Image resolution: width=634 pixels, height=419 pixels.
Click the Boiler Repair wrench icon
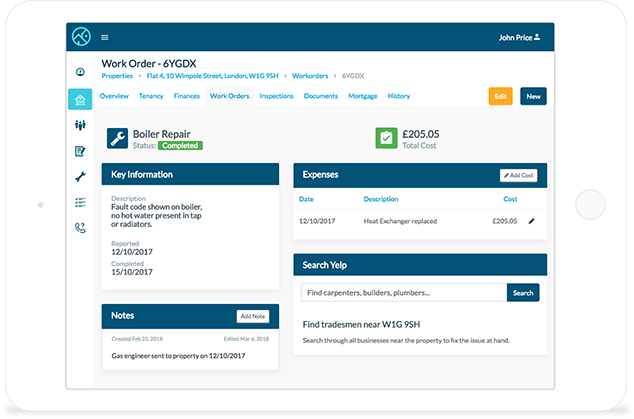point(118,138)
